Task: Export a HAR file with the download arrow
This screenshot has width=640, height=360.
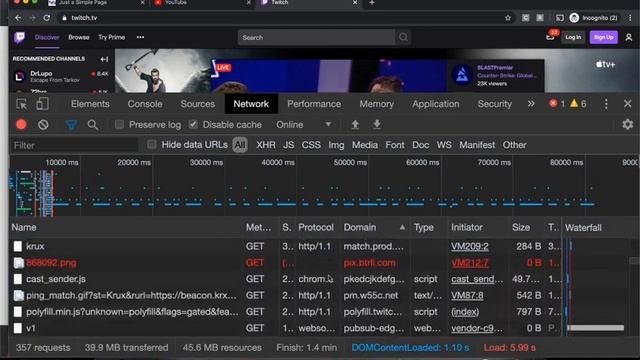Action: click(x=377, y=124)
